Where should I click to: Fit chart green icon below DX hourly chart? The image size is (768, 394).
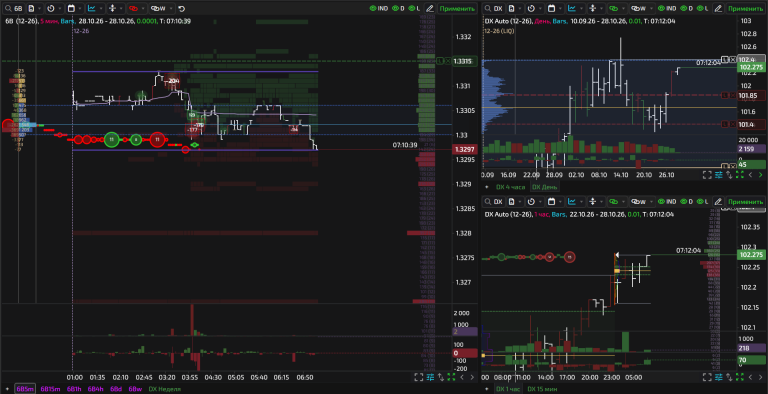pyautogui.click(x=740, y=377)
